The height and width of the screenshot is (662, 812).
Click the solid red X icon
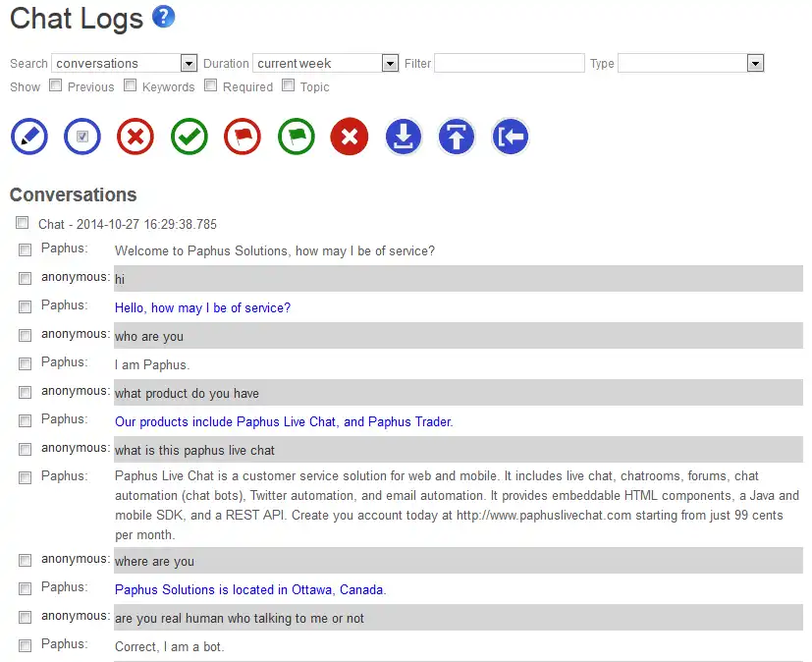(x=350, y=138)
